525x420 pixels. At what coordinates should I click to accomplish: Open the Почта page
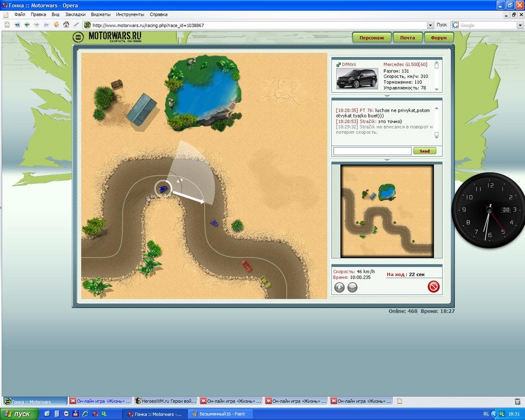click(408, 38)
